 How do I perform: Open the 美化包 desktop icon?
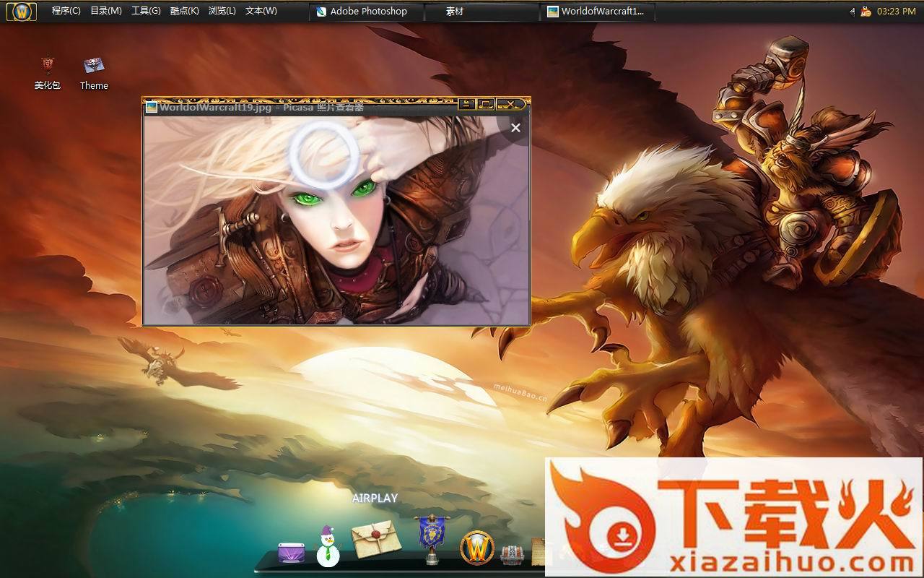tap(47, 73)
